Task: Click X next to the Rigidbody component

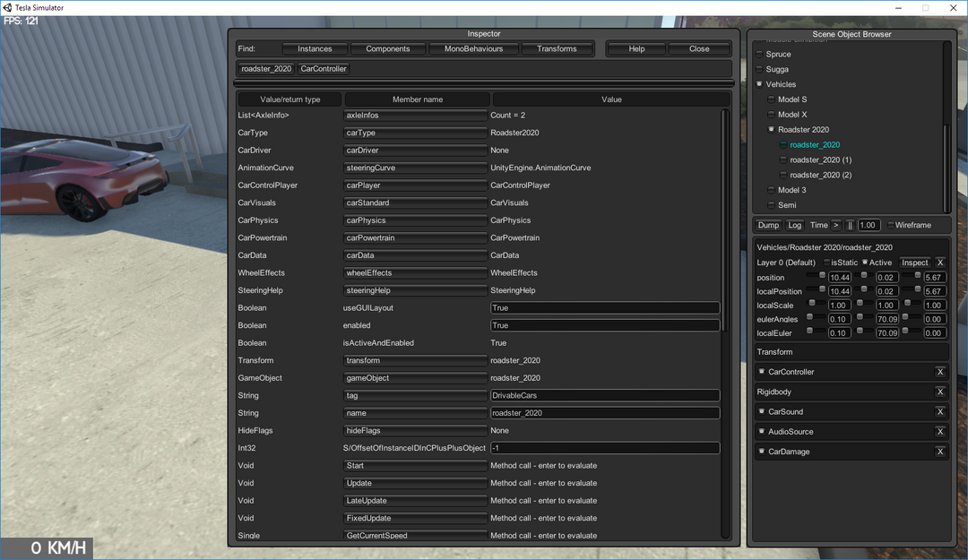Action: point(940,392)
